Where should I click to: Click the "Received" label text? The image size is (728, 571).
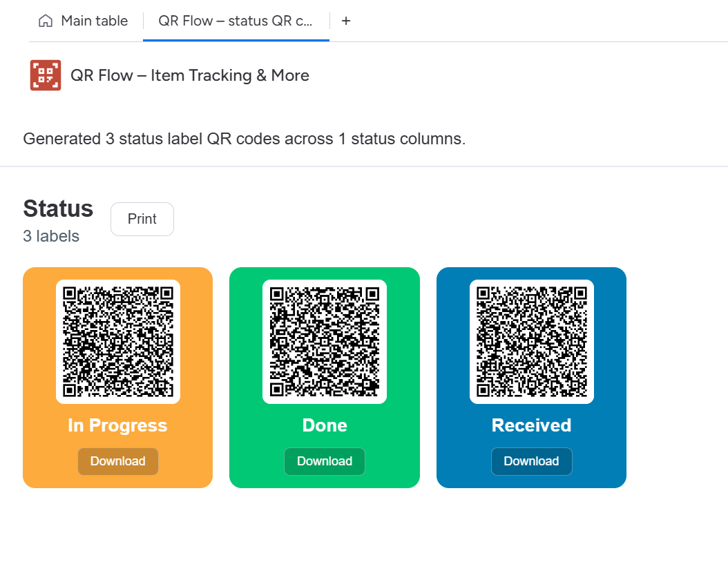click(531, 425)
